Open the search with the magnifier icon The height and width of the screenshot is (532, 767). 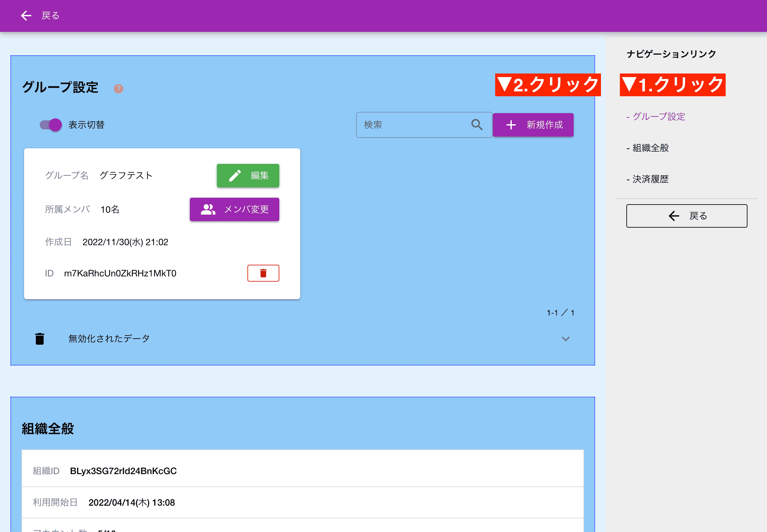(476, 125)
